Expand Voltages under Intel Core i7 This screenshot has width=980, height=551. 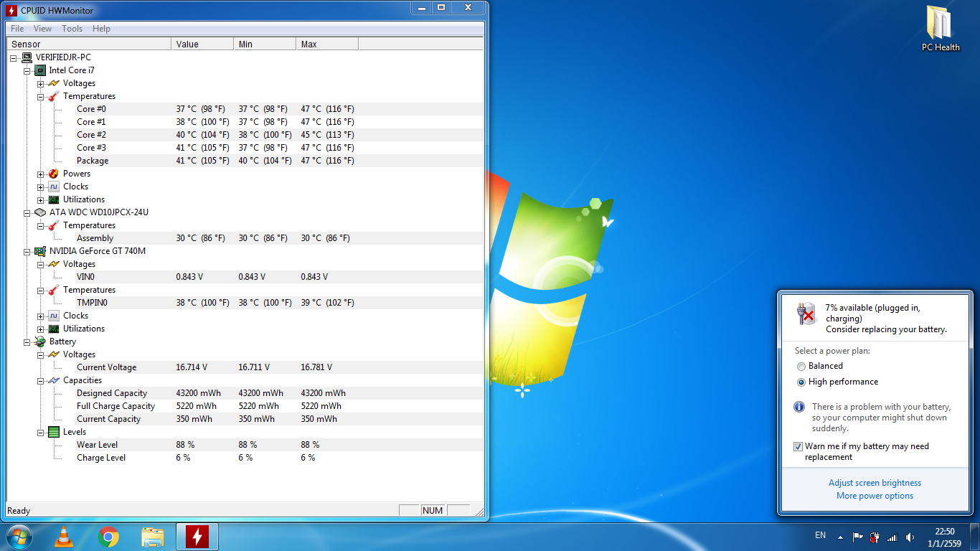pos(41,83)
